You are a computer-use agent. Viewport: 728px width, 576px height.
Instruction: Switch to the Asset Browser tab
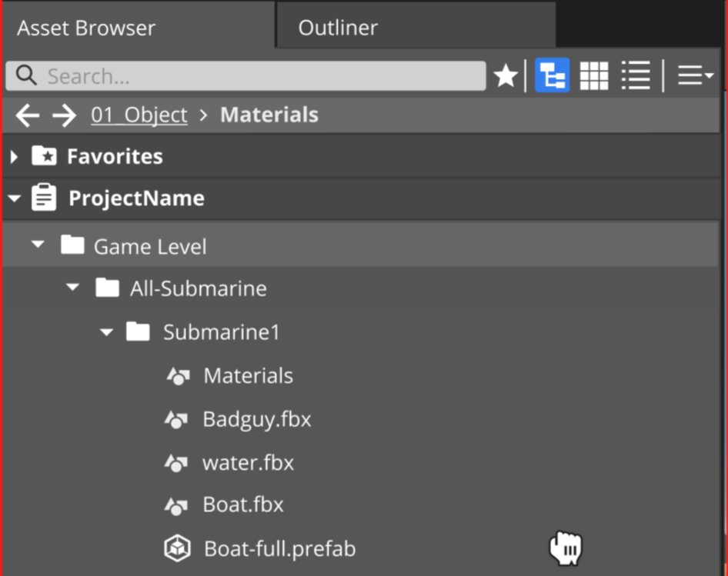(85, 27)
